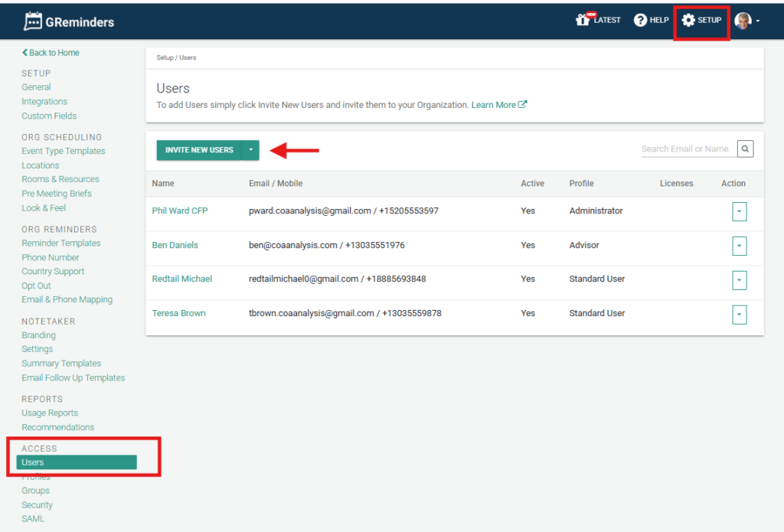Click the search magnifying glass icon

(745, 149)
